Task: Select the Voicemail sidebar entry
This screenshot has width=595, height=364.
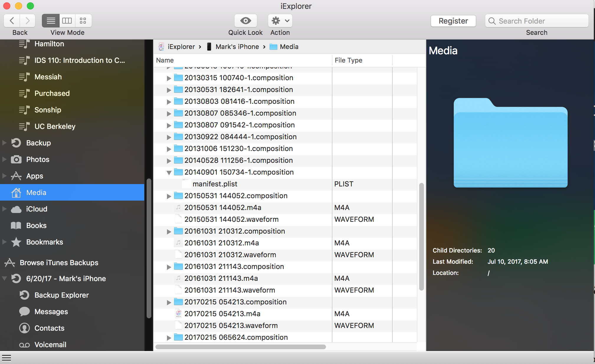Action: coord(50,345)
